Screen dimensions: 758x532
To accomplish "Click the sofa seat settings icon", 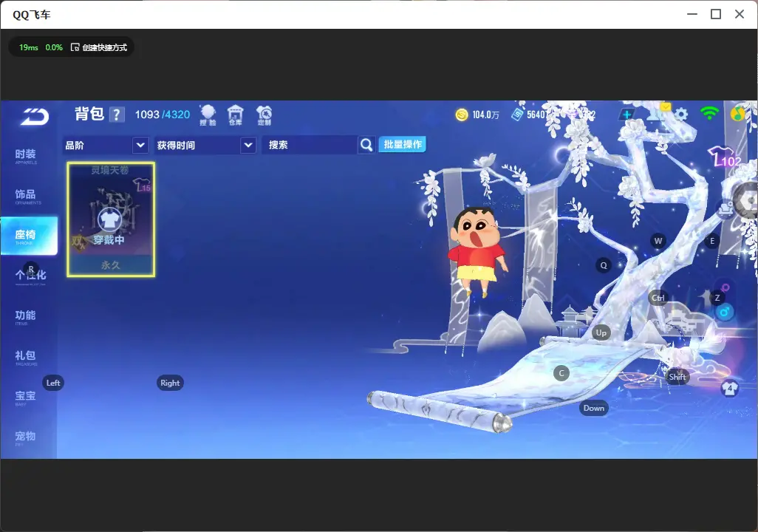I will point(725,209).
